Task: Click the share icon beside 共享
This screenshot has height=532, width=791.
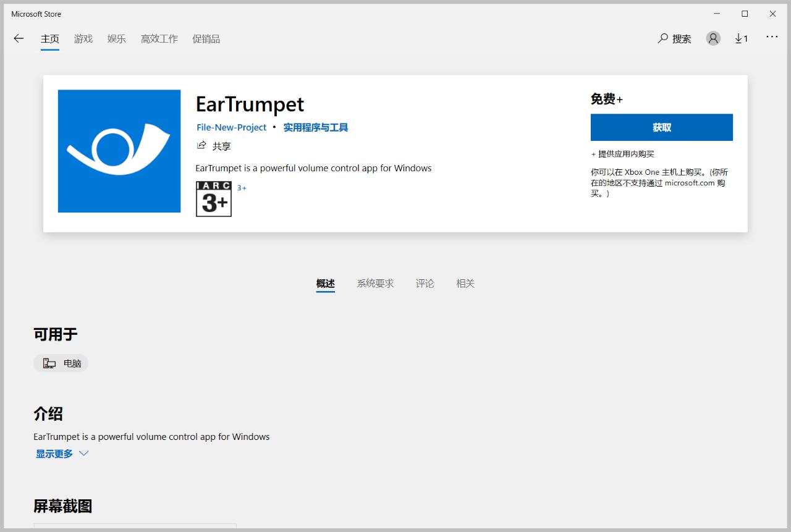Action: pos(201,146)
